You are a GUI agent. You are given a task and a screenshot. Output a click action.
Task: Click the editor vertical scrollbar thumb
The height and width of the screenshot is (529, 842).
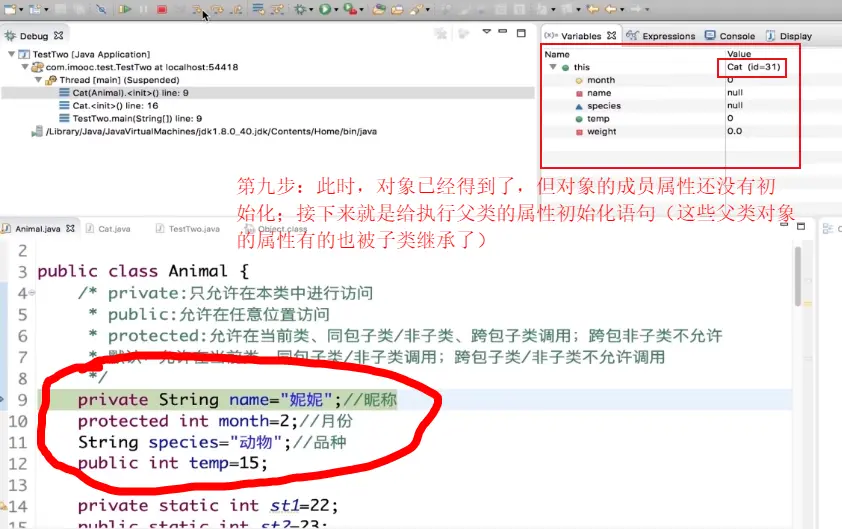pyautogui.click(x=798, y=276)
